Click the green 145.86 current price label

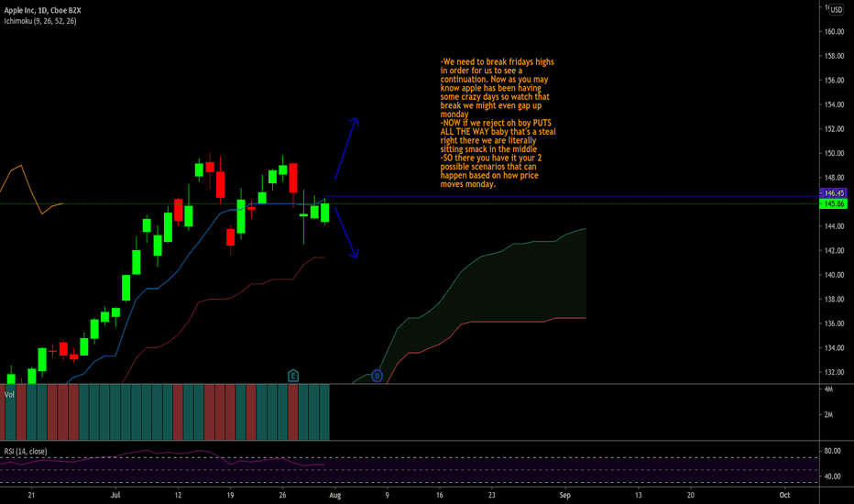click(x=833, y=203)
